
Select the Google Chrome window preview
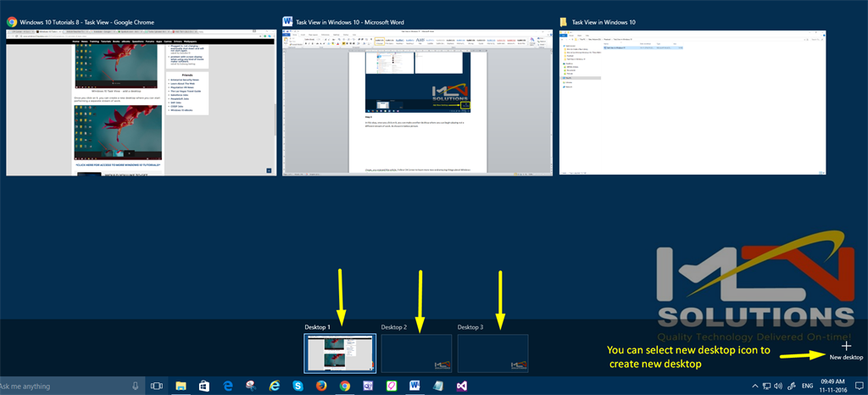142,103
